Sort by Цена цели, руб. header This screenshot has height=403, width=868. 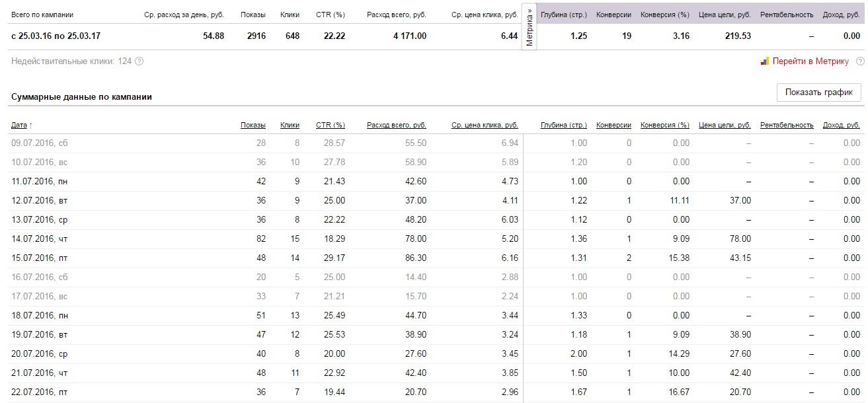(x=725, y=125)
